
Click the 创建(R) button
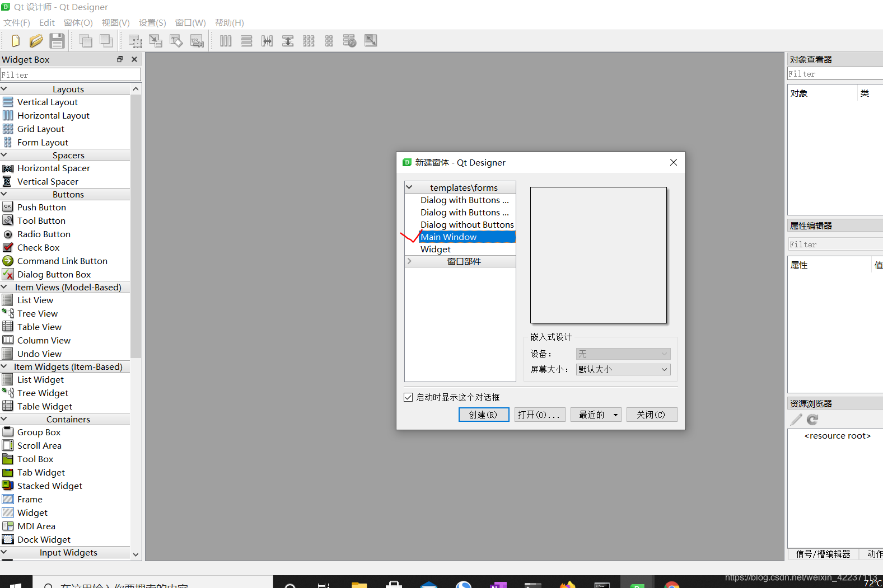click(x=484, y=415)
